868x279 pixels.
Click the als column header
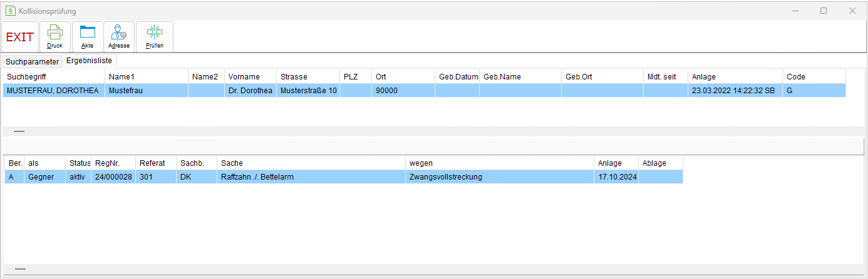(45, 163)
